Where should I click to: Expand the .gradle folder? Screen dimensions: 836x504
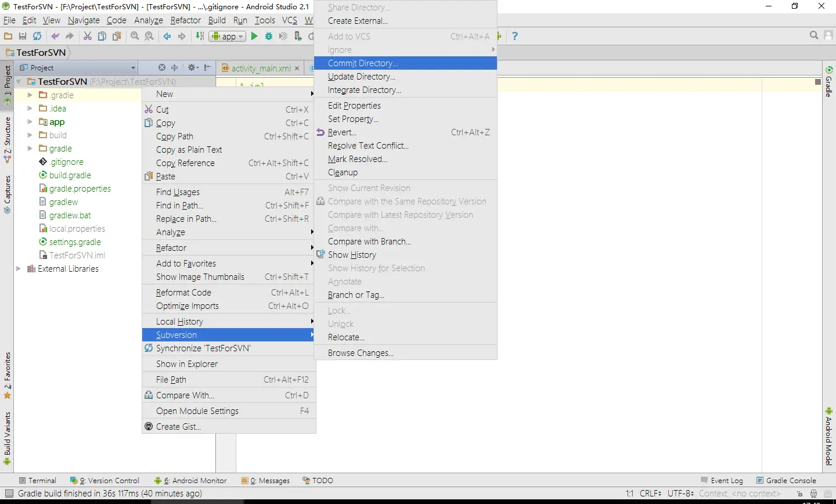(30, 95)
